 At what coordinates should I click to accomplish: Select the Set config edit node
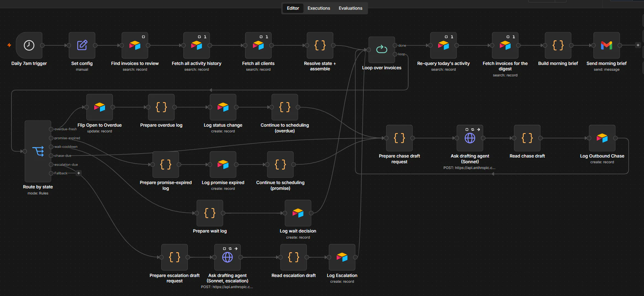82,45
